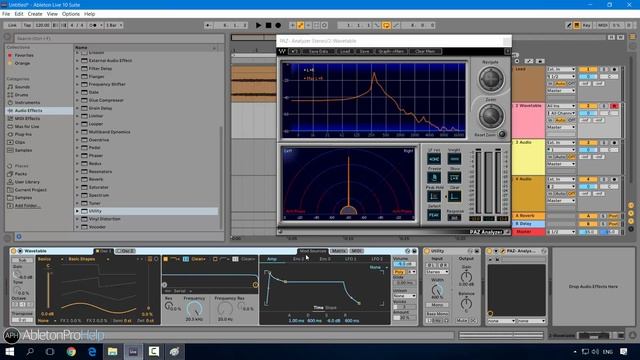640x360 pixels.
Task: Open the File menu
Action: click(x=6, y=14)
